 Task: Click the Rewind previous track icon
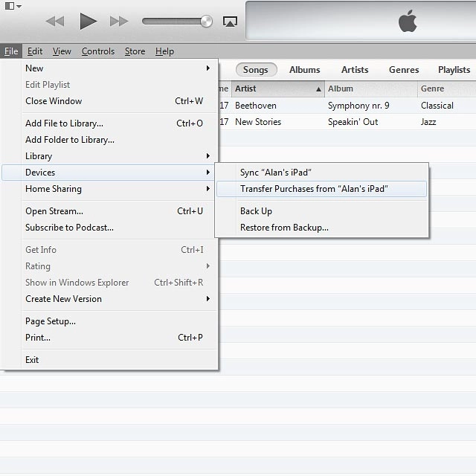[x=55, y=22]
